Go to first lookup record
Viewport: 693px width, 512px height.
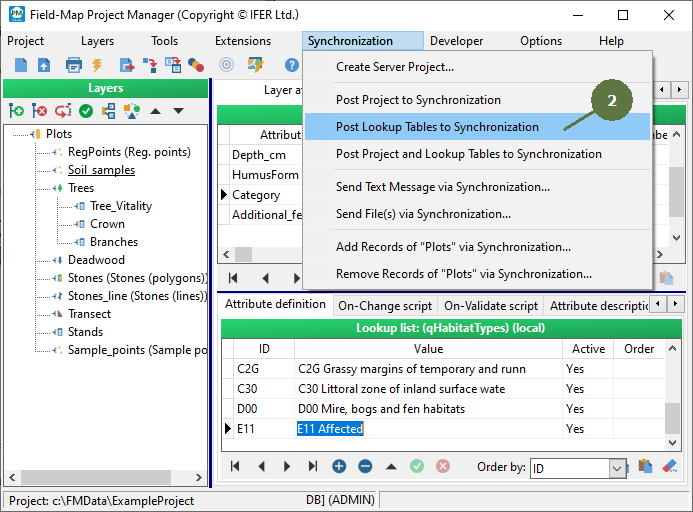pos(235,466)
